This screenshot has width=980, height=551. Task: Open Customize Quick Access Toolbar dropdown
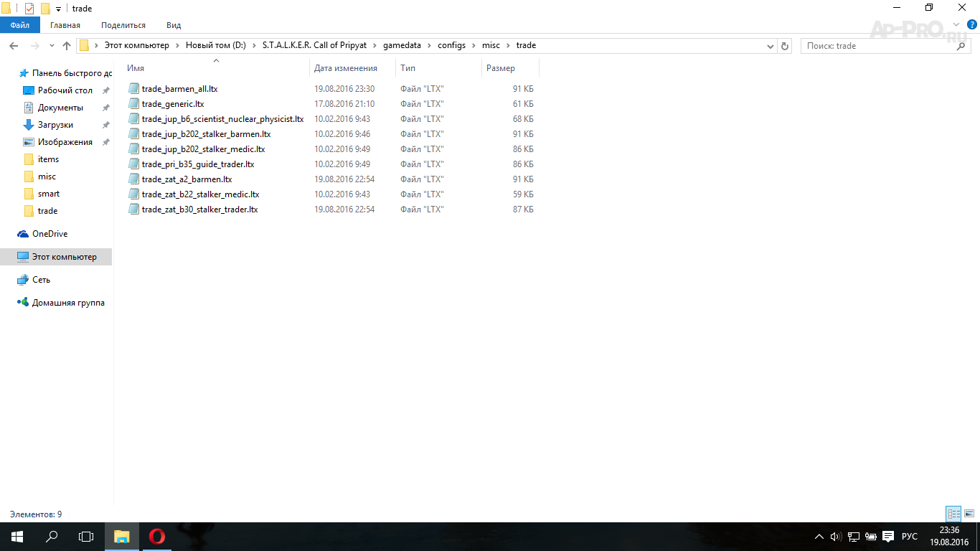[58, 9]
